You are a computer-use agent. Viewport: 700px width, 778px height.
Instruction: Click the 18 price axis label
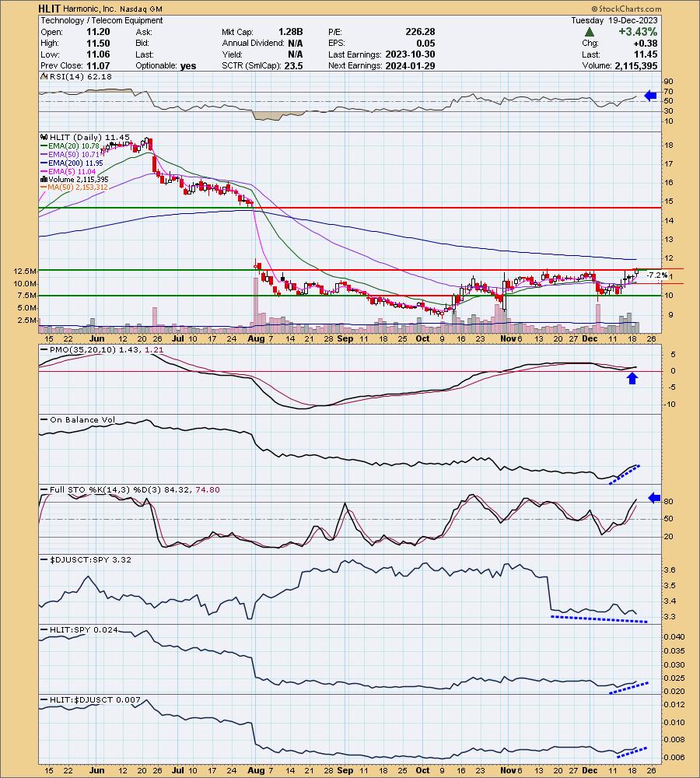point(668,145)
